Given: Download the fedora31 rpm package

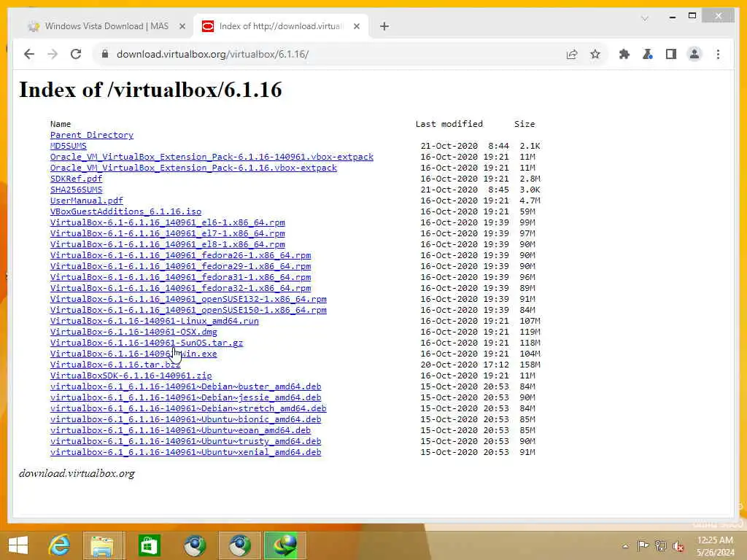Looking at the screenshot, I should [181, 278].
